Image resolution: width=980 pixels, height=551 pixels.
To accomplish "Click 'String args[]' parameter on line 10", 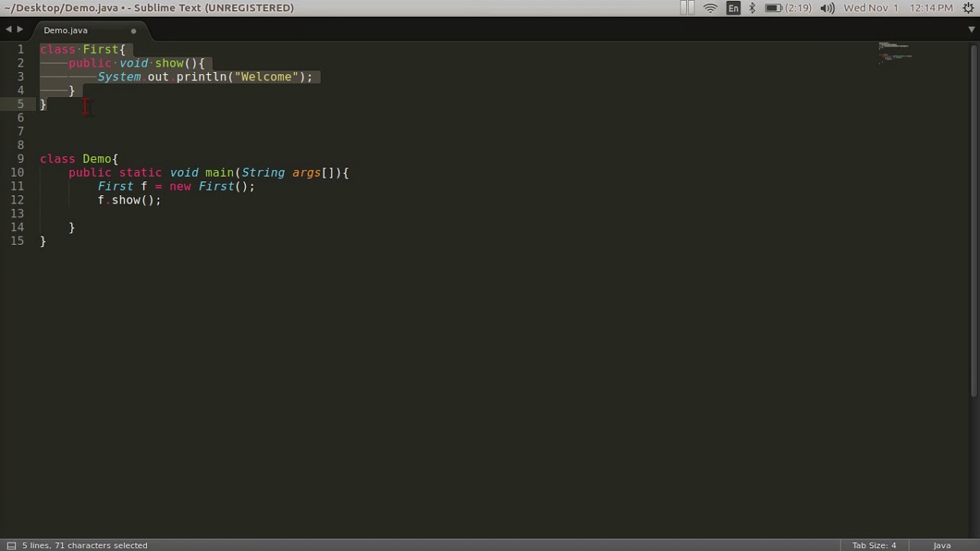I will [289, 172].
